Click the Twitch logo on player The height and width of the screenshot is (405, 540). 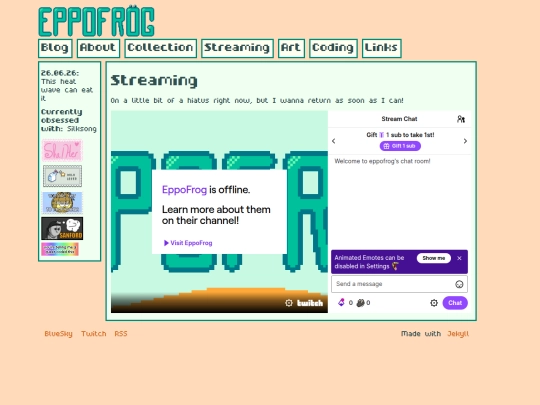pyautogui.click(x=310, y=303)
